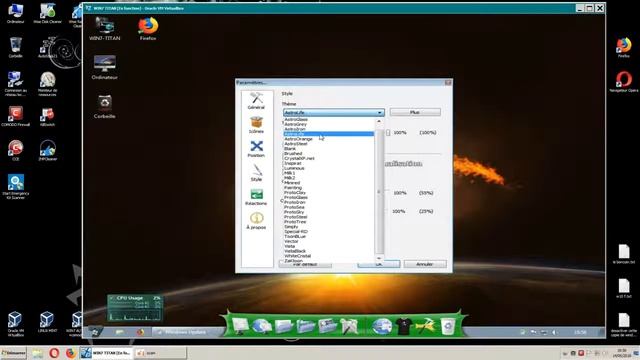Select WIN7-TITAN VirtualBox taskbar button
Screen dimensions: 640x360
pyautogui.click(x=106, y=353)
